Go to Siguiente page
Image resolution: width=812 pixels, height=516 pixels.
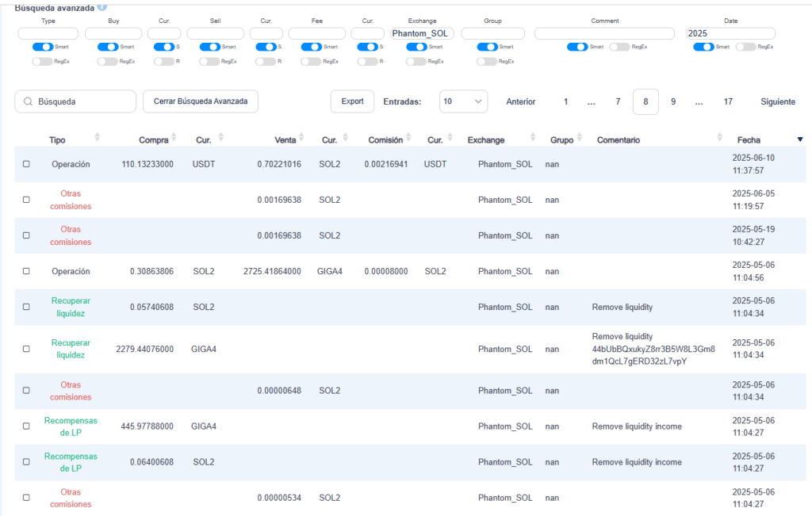point(778,101)
